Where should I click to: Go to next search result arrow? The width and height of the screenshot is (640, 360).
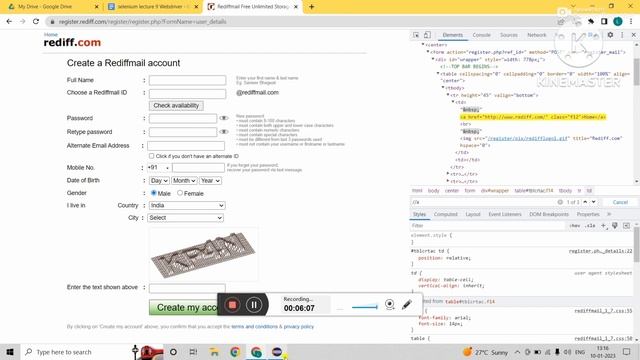(593, 202)
